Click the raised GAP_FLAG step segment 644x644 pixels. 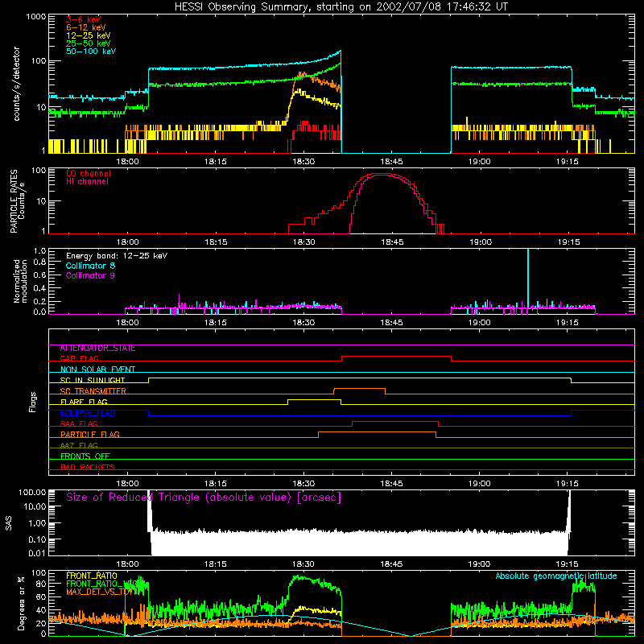point(396,356)
